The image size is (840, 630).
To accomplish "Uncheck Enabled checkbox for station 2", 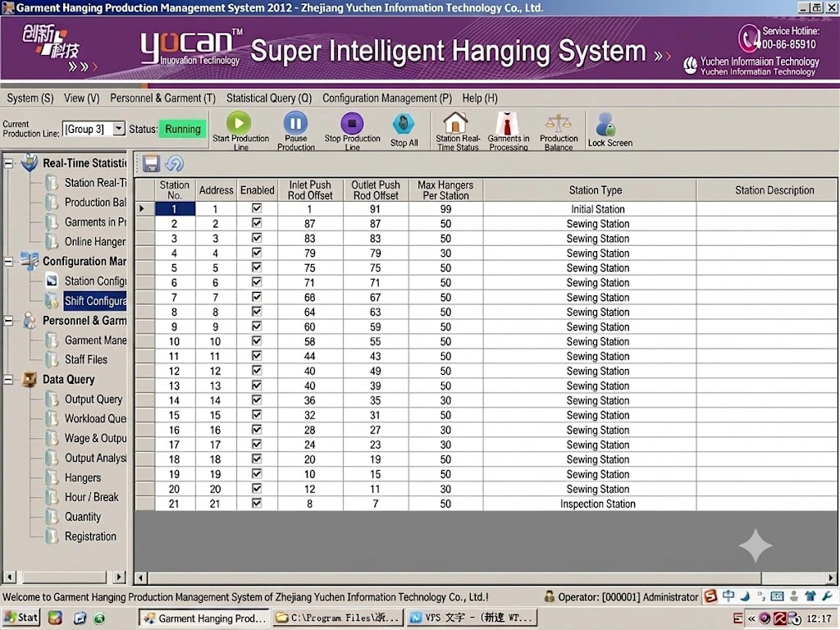I will (x=257, y=223).
